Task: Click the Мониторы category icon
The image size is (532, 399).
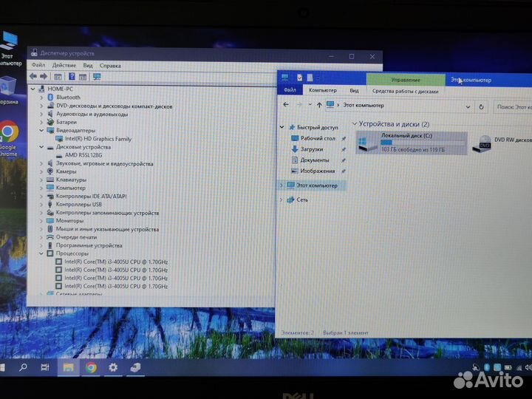Action: 50,221
